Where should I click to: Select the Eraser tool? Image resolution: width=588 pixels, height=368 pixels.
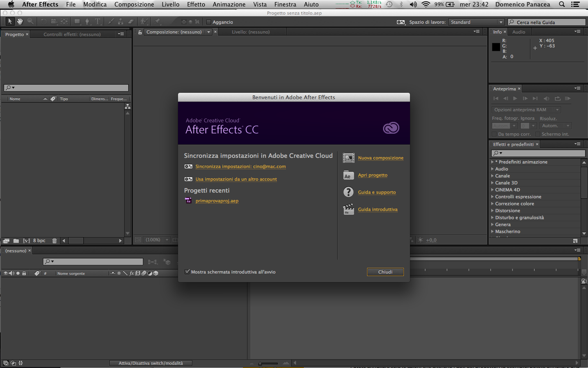(131, 22)
